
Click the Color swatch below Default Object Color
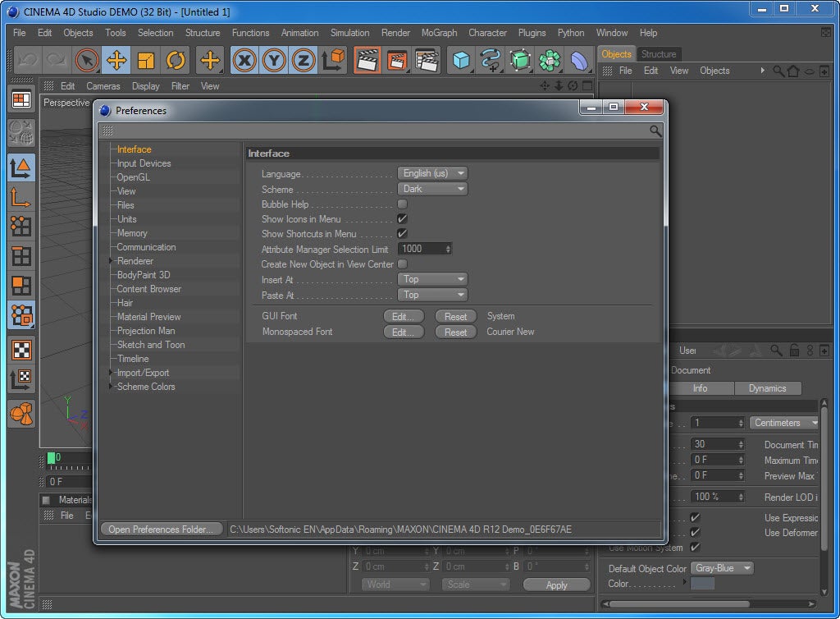[703, 584]
